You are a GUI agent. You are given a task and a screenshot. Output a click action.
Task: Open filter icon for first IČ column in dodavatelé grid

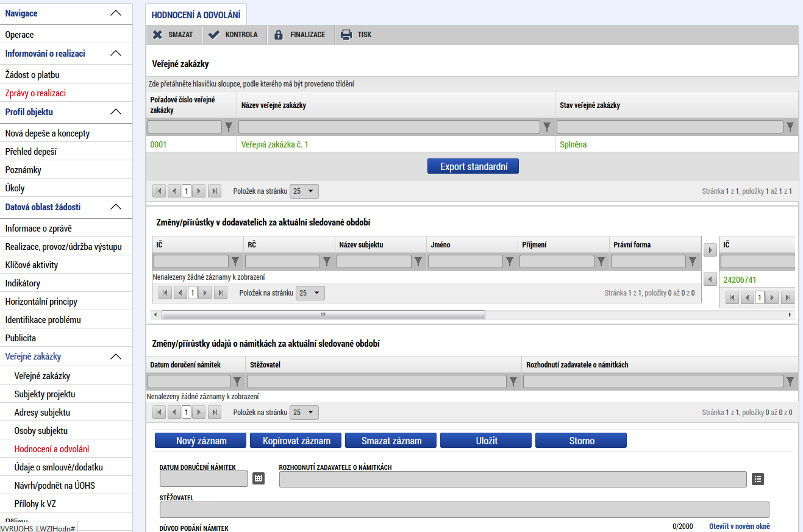point(235,261)
